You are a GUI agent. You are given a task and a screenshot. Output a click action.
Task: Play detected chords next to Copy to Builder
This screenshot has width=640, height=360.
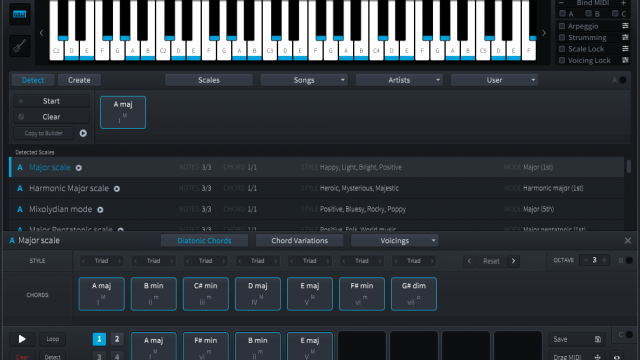pyautogui.click(x=83, y=133)
